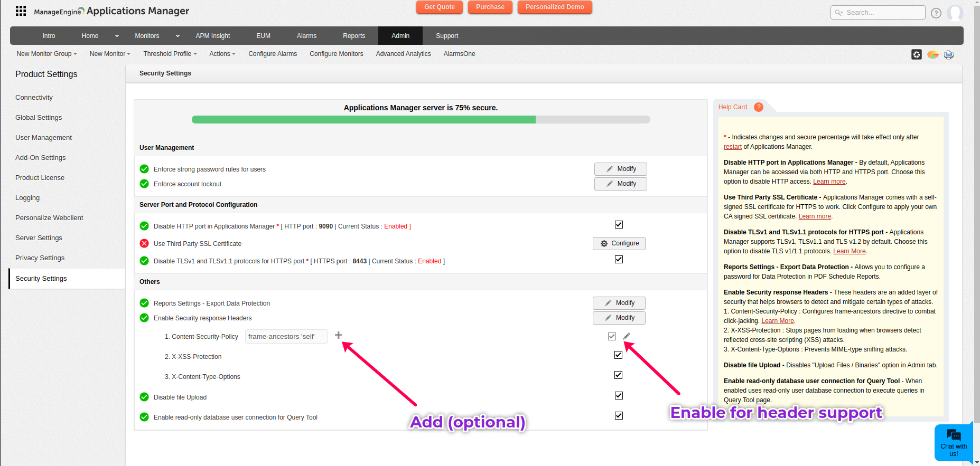Click the plus icon beside frame-ancestors field
Image resolution: width=980 pixels, height=466 pixels.
[339, 335]
